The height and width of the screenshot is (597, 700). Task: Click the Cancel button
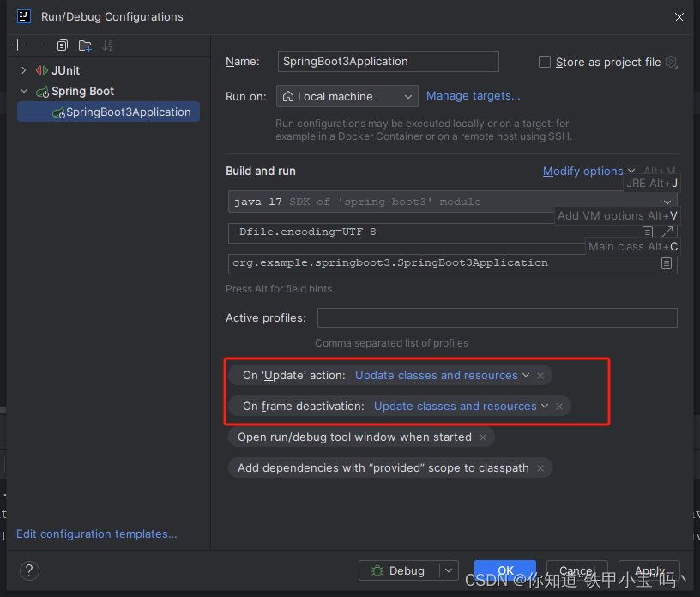576,570
